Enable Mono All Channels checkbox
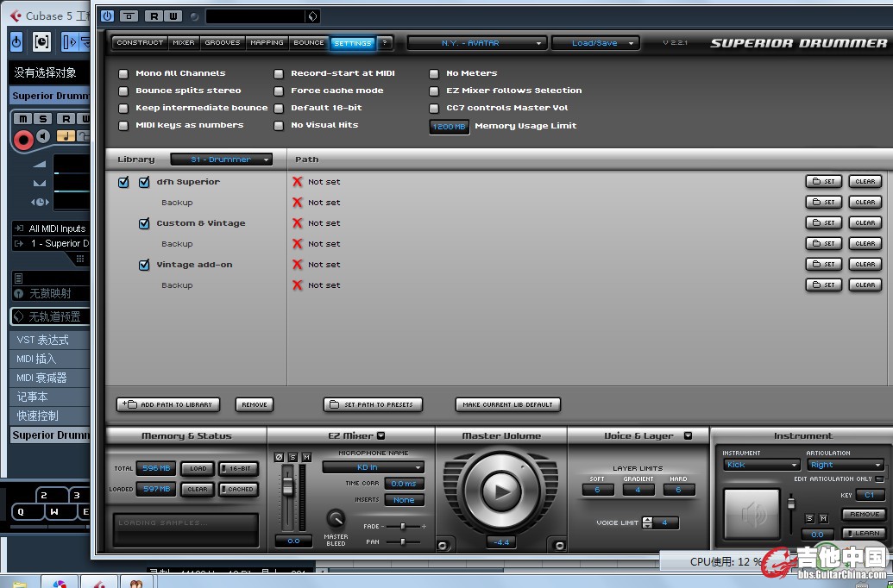Viewport: 893px width, 588px height. tap(123, 73)
